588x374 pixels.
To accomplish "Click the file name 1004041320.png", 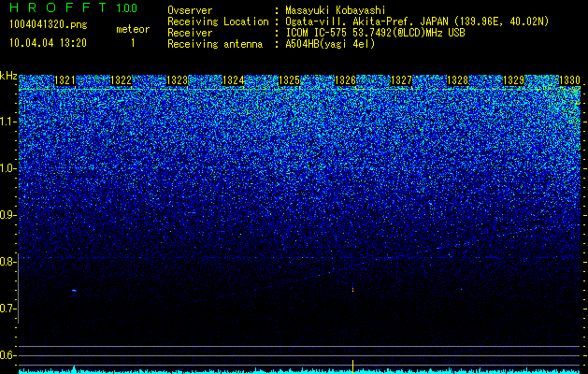I will [49, 24].
